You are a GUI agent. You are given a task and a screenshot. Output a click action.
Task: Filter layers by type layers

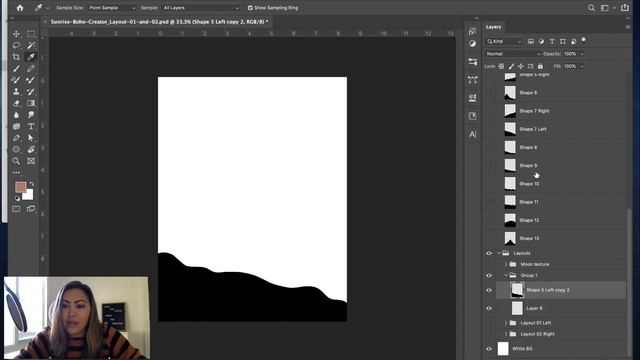(x=552, y=41)
